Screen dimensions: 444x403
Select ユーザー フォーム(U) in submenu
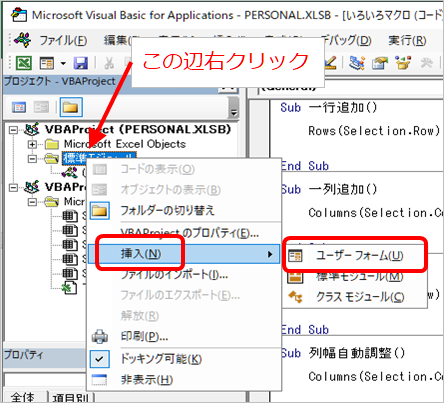[355, 256]
